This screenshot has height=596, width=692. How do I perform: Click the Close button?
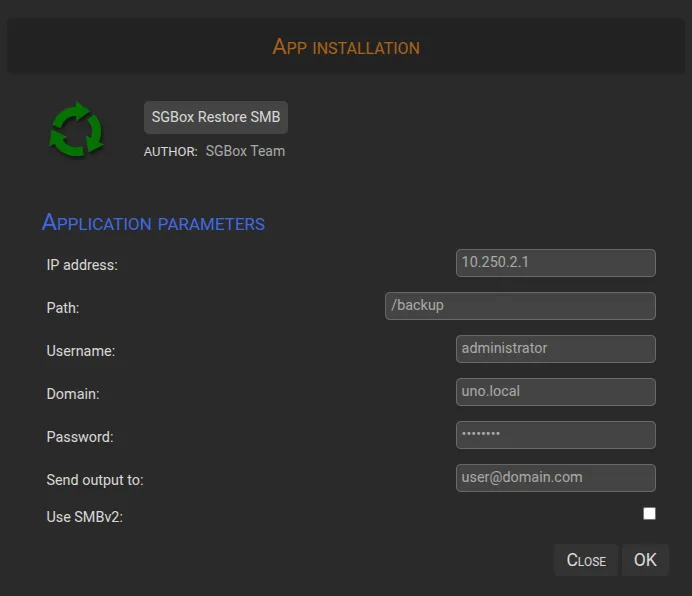point(586,560)
